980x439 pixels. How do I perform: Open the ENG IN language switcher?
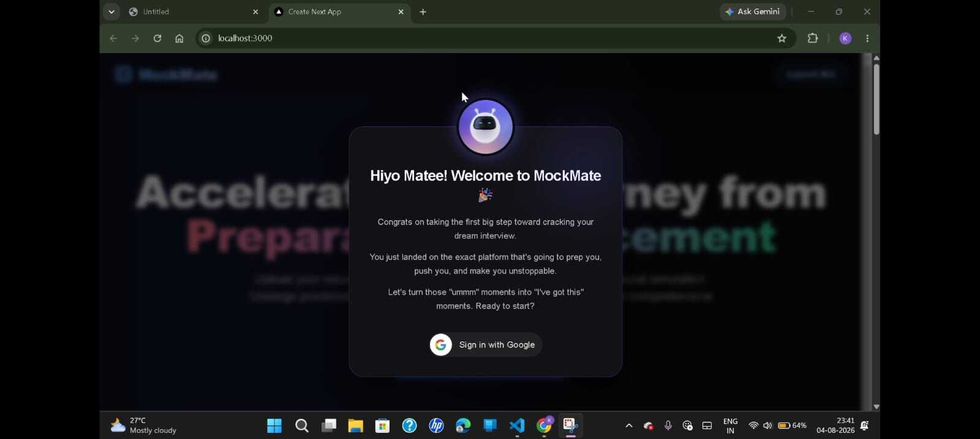(730, 426)
